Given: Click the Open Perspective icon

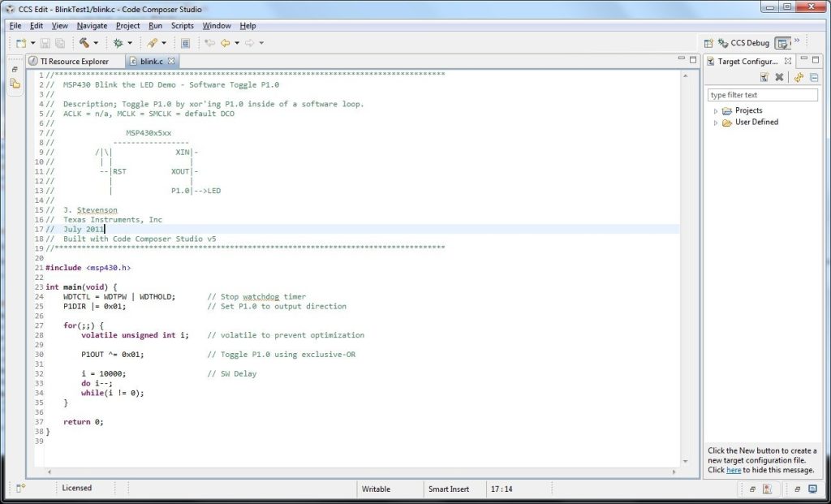Looking at the screenshot, I should (708, 43).
